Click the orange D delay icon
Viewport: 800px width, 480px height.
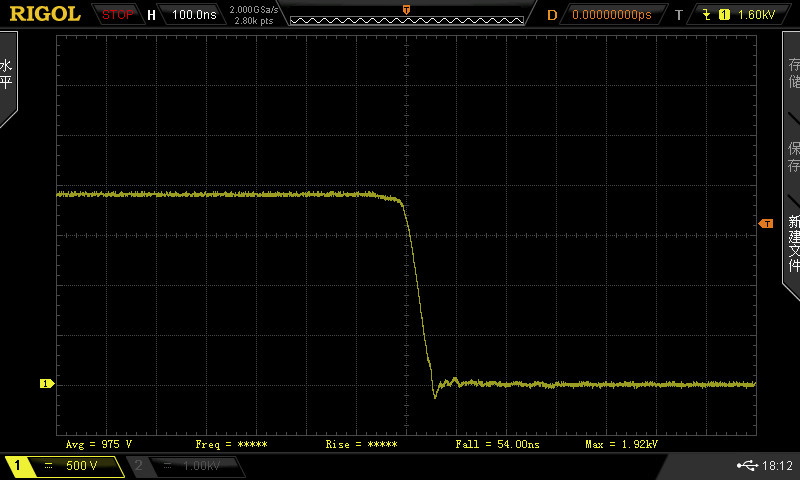(x=551, y=15)
